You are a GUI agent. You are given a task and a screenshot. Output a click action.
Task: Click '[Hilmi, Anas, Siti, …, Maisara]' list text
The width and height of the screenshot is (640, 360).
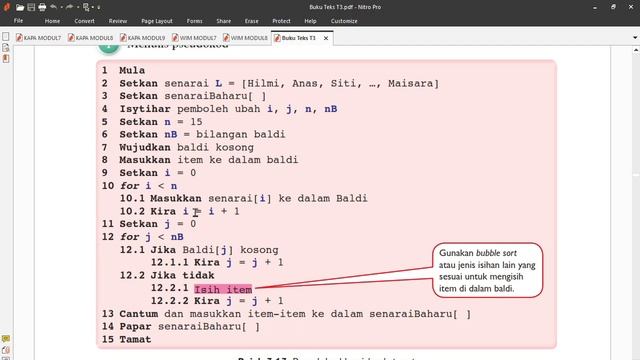pyautogui.click(x=340, y=83)
